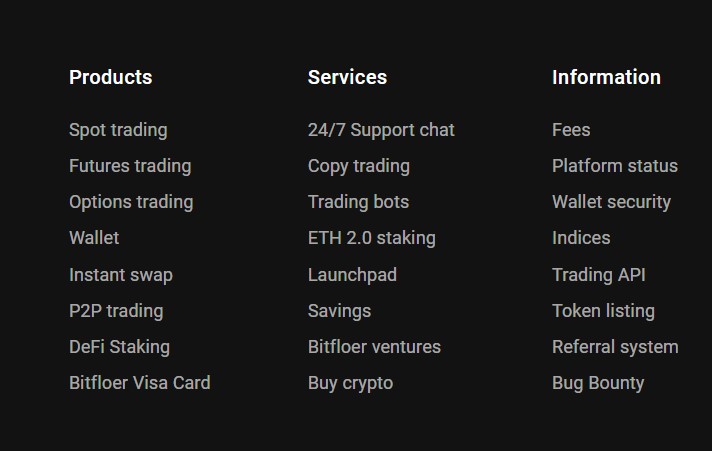Open the Spot trading link
Image resolution: width=712 pixels, height=451 pixels.
[x=118, y=130]
